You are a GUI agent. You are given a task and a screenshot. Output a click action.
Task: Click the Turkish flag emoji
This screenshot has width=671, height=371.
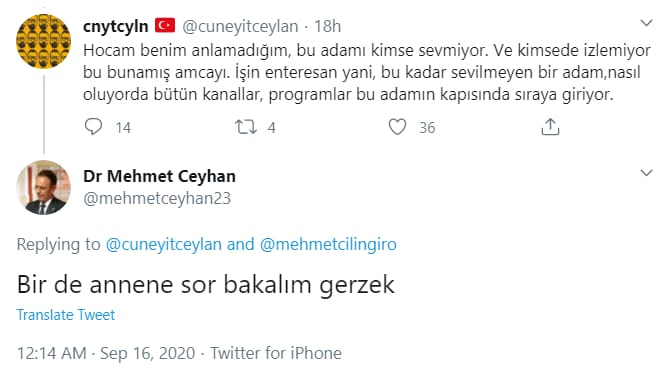coord(165,26)
